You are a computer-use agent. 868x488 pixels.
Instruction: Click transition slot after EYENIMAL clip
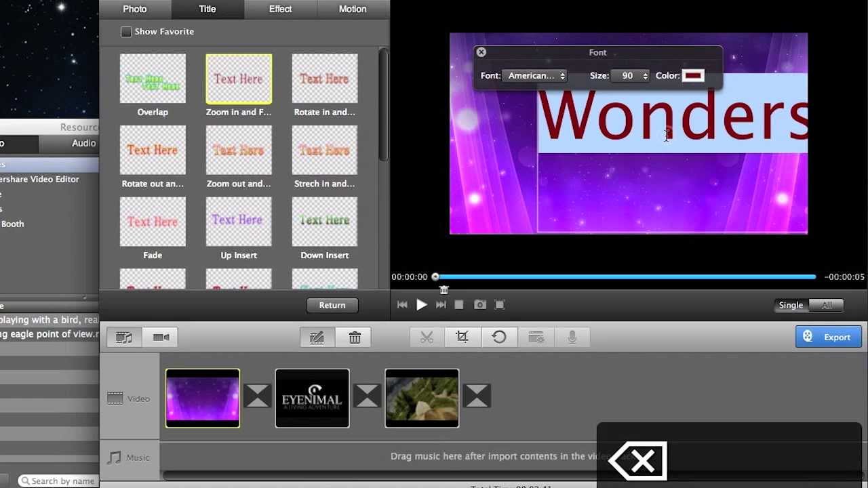pyautogui.click(x=367, y=396)
